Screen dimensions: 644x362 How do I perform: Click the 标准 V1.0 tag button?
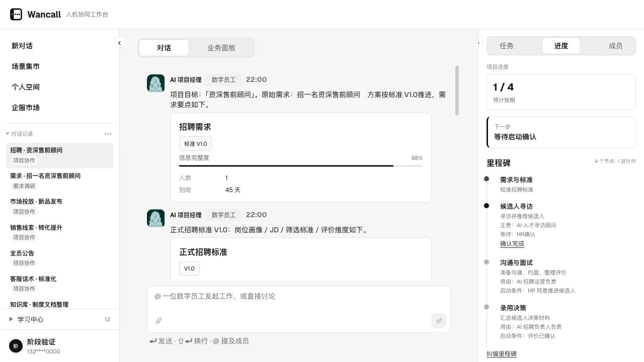(195, 143)
